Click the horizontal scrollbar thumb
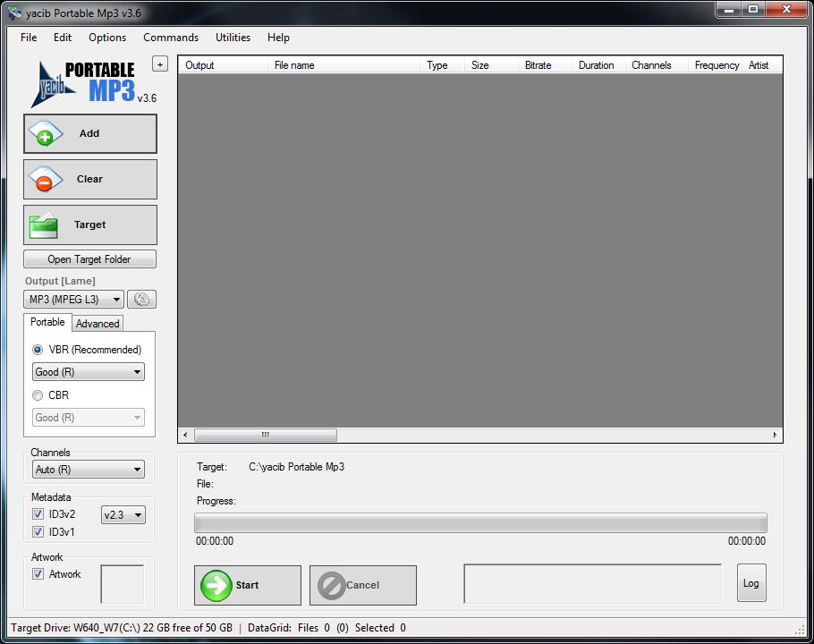Screen dimensions: 814x644 pos(266,436)
